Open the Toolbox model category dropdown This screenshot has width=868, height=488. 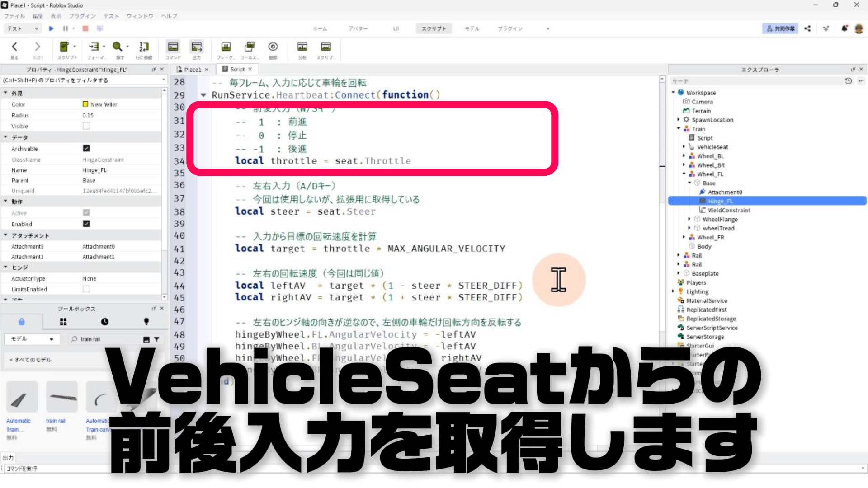32,339
